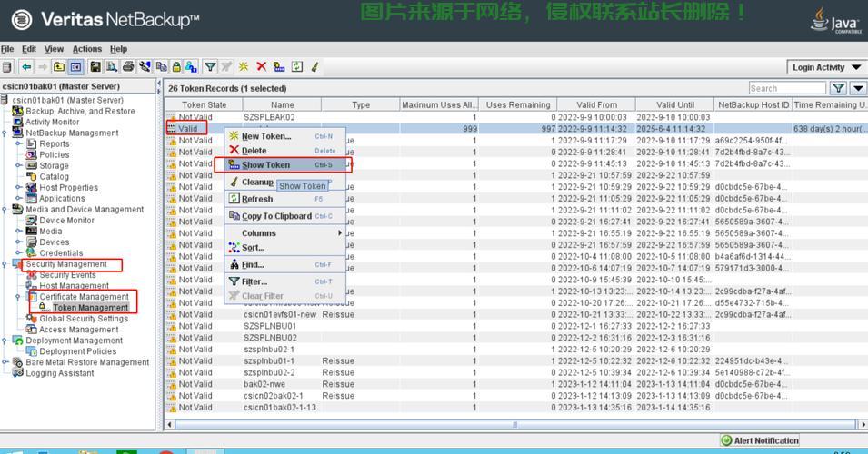The width and height of the screenshot is (868, 454).
Task: Click the red X delete toolbar icon
Action: pyautogui.click(x=262, y=67)
